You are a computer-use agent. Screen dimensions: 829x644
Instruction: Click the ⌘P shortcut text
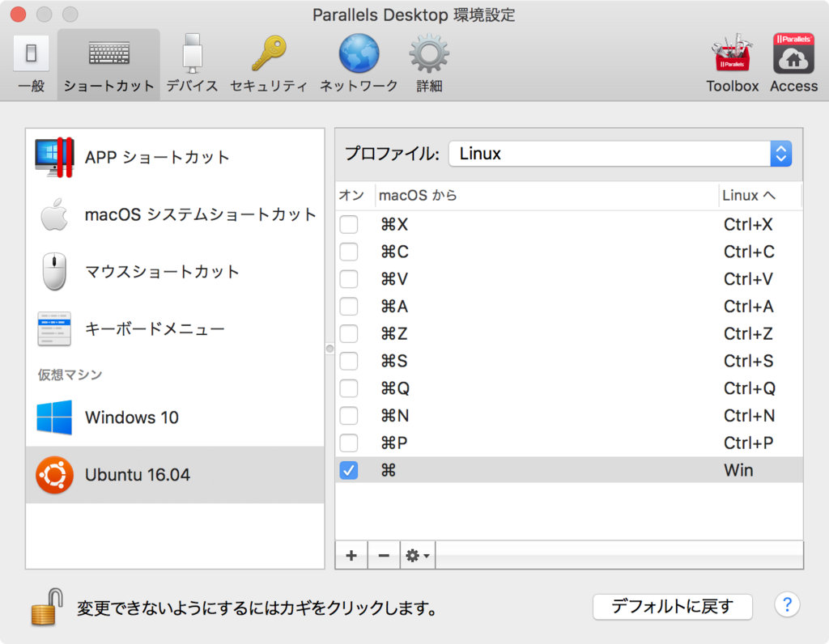(394, 443)
